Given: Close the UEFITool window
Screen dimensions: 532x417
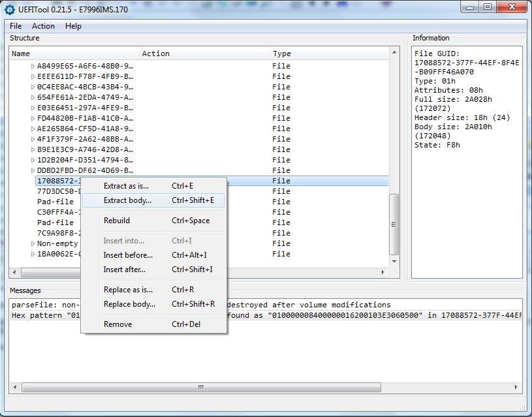Looking at the screenshot, I should (512, 7).
